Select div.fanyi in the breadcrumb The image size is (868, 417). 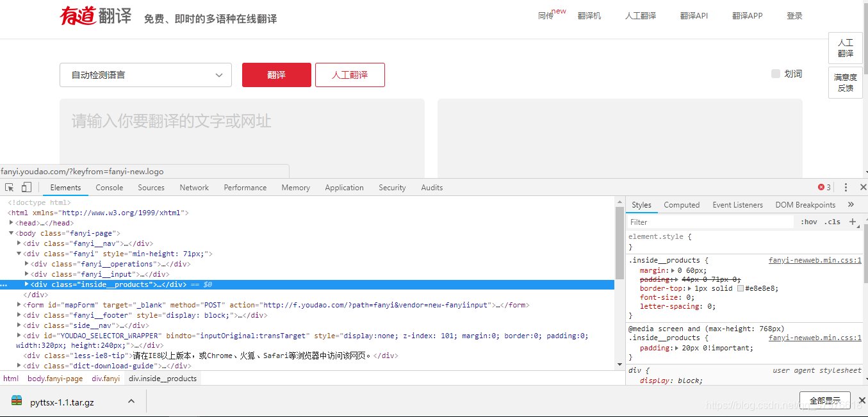pyautogui.click(x=106, y=379)
